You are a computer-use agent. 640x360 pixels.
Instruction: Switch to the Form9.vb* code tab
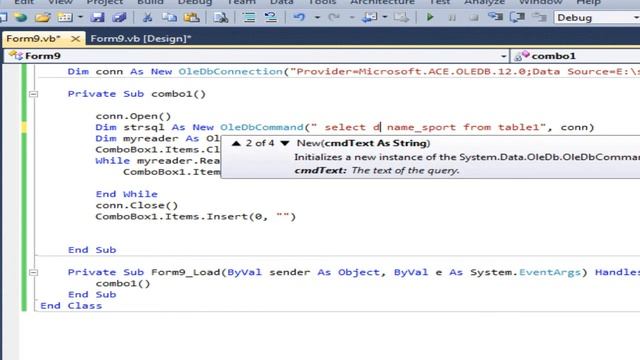point(33,39)
